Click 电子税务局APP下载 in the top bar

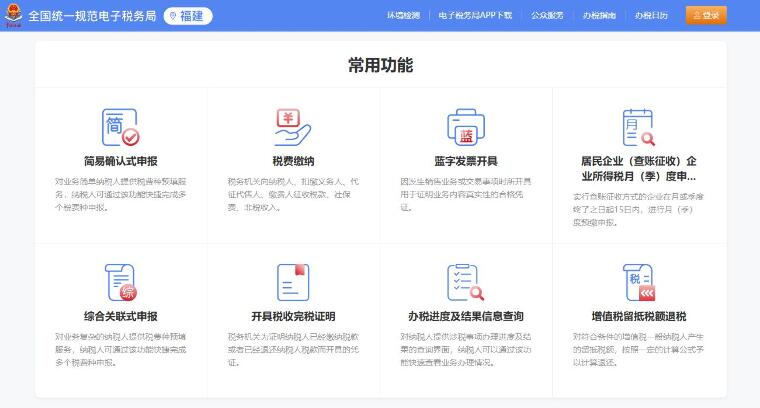tap(475, 16)
